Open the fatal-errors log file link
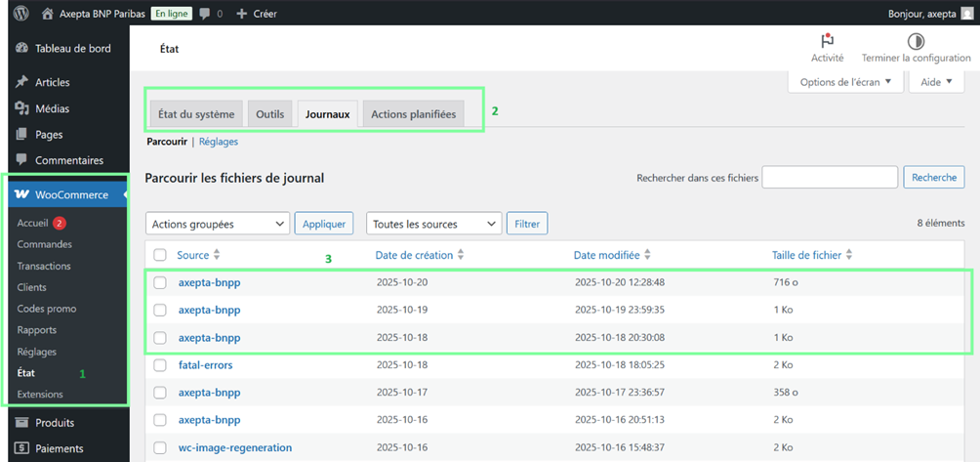The width and height of the screenshot is (980, 462). point(205,365)
